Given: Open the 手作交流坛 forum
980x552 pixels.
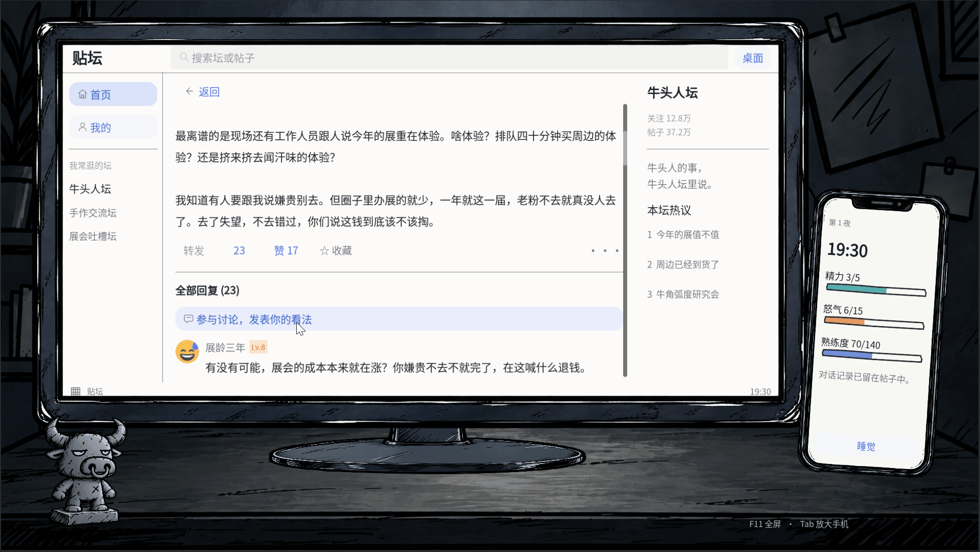Looking at the screenshot, I should click(93, 213).
